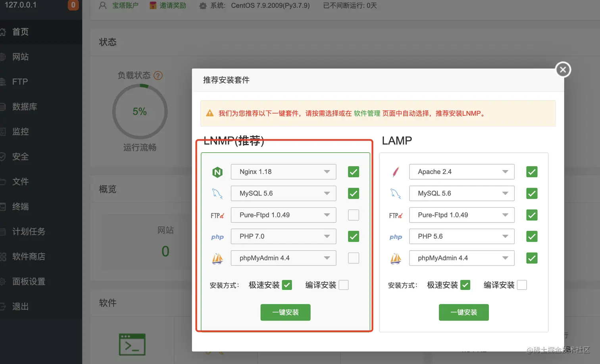Open LNMP Pure-Ftpd 1.0.49 dropdown
Screen dimensions: 600x364
click(283, 215)
